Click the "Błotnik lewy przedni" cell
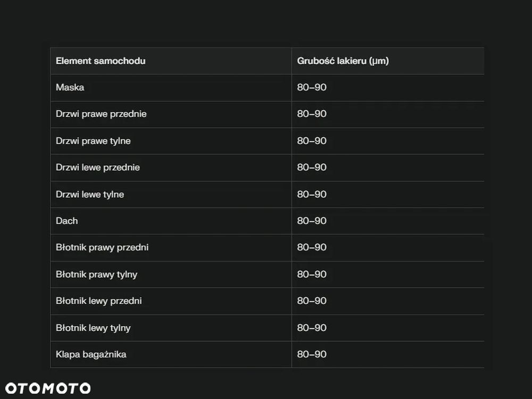This screenshot has width=532, height=399. (99, 301)
